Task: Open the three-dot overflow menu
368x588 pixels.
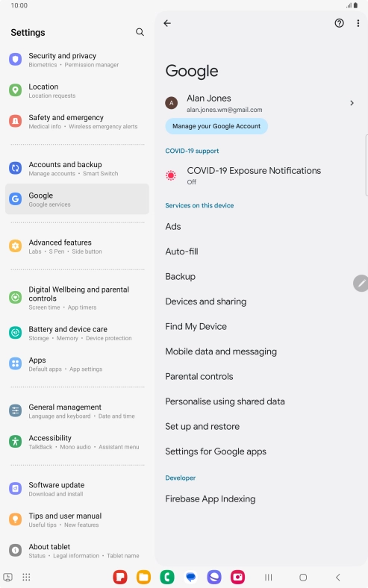Action: coord(358,23)
